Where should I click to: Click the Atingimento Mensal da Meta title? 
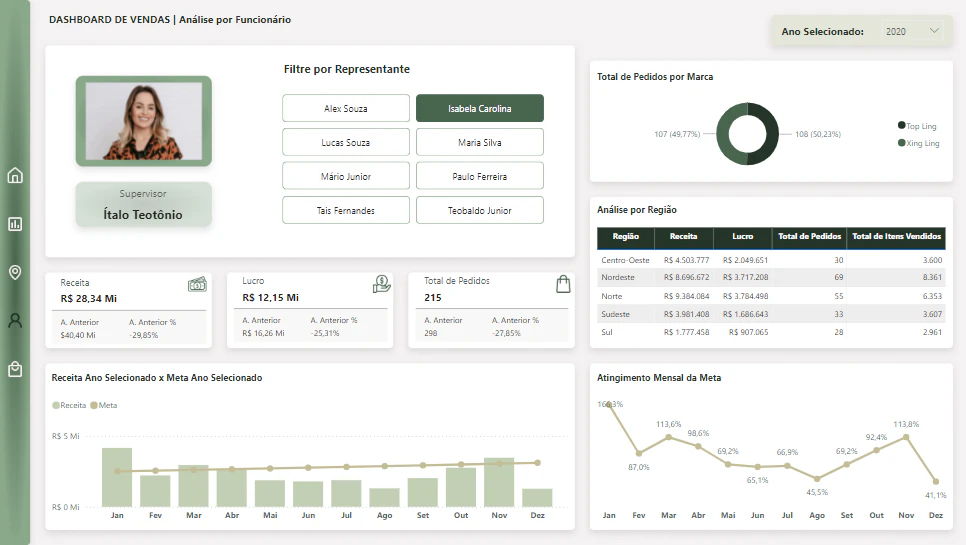tap(659, 377)
